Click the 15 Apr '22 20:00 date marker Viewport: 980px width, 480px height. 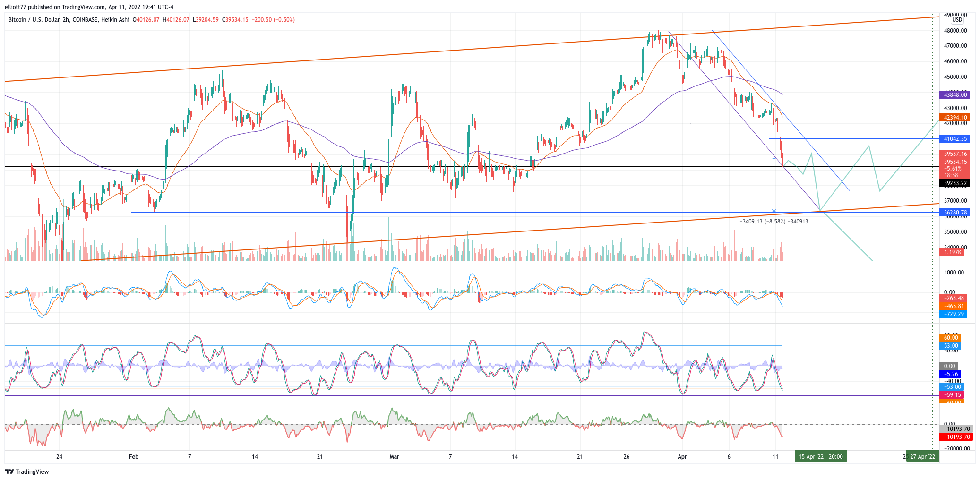click(x=821, y=456)
